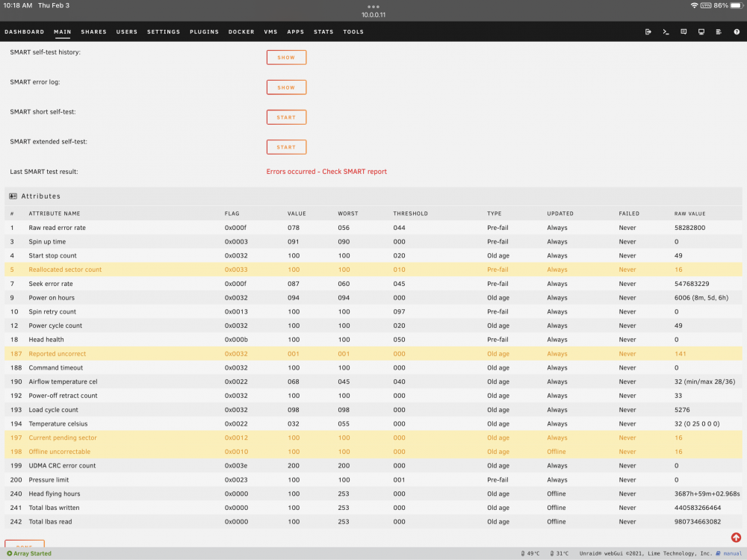
Task: Click the Attributes section card icon
Action: pyautogui.click(x=13, y=196)
